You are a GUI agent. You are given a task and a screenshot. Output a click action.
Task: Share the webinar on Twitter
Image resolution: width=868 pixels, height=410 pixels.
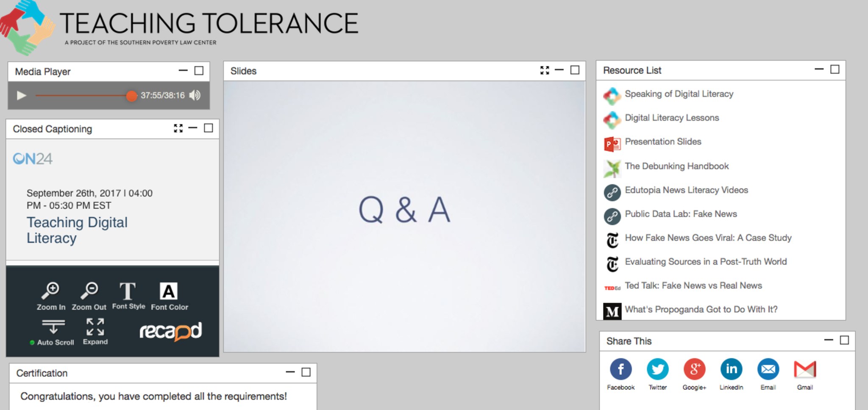(657, 369)
